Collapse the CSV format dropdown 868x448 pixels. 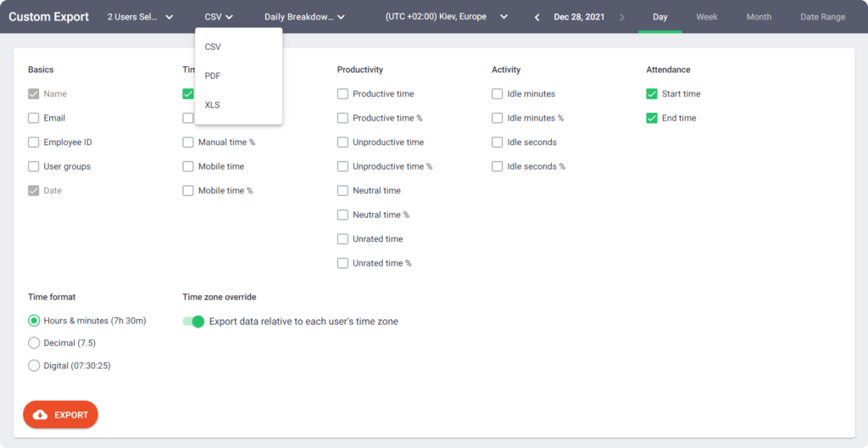point(219,17)
